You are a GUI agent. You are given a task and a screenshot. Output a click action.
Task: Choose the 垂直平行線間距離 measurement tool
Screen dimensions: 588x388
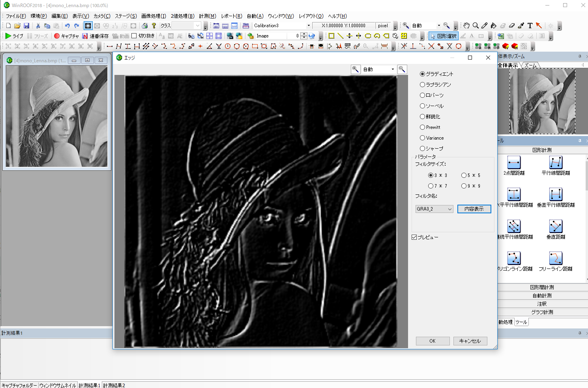556,198
